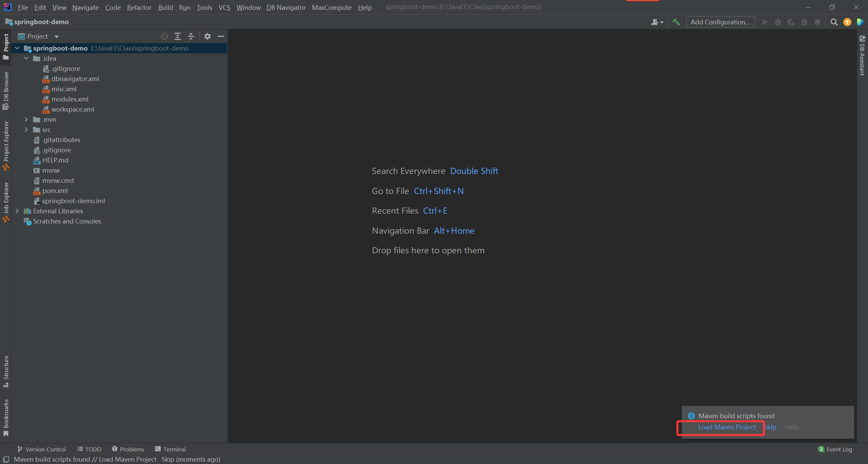Click Run with Coverage icon
Viewport: 868px width, 464px height.
click(791, 22)
